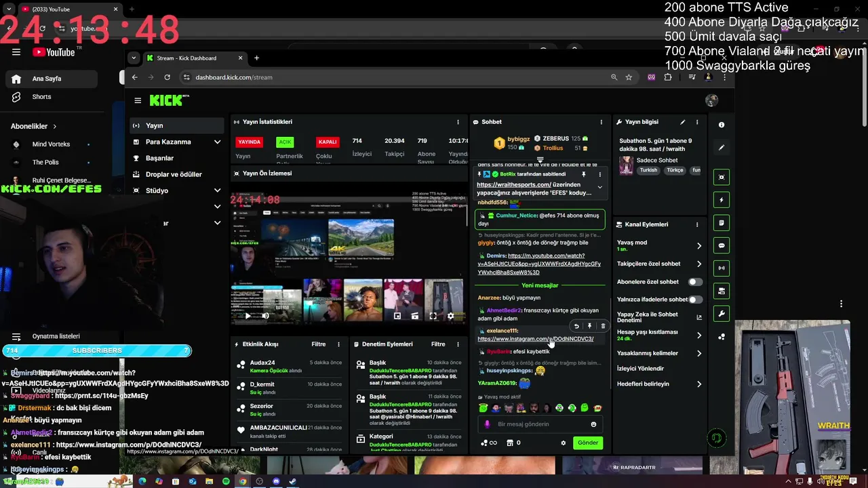Bookmark the dashboard page with star icon
868x488 pixels.
tap(629, 77)
